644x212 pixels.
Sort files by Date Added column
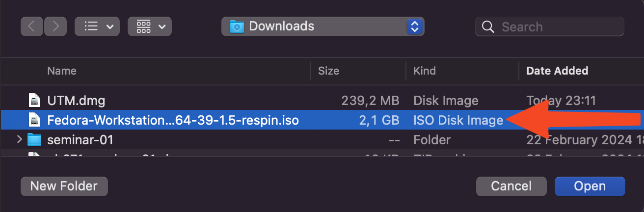click(557, 71)
